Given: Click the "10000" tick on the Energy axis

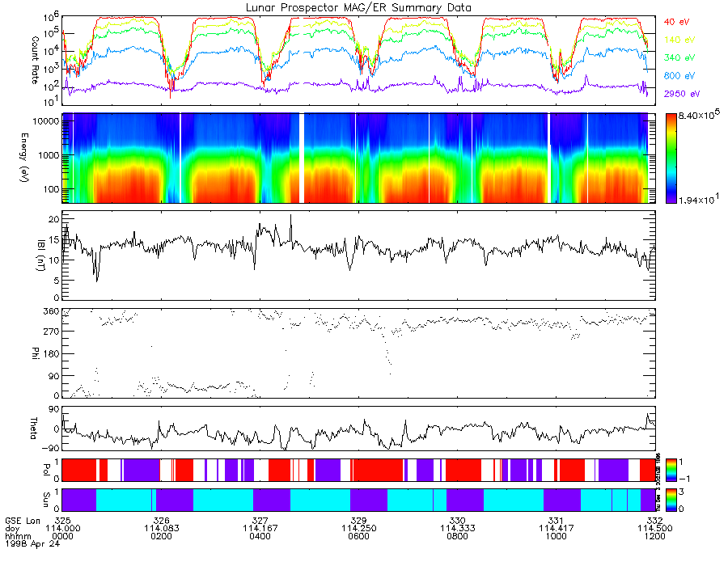Looking at the screenshot, I should pos(47,121).
